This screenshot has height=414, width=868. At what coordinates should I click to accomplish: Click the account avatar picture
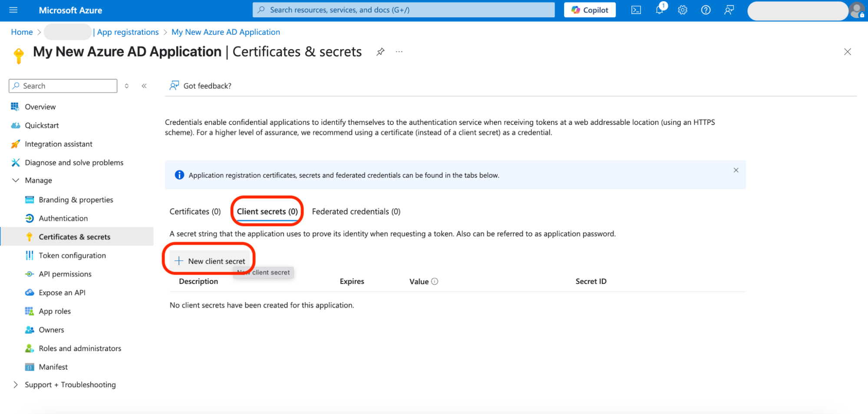coord(857,10)
